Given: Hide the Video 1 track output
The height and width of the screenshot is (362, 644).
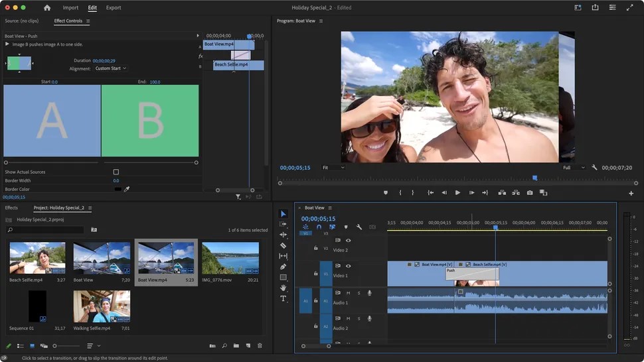Looking at the screenshot, I should click(x=348, y=267).
